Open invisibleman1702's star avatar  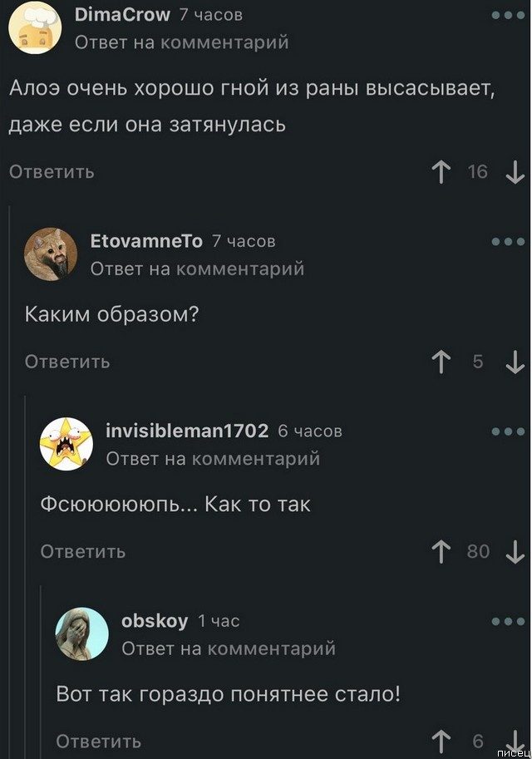[66, 444]
